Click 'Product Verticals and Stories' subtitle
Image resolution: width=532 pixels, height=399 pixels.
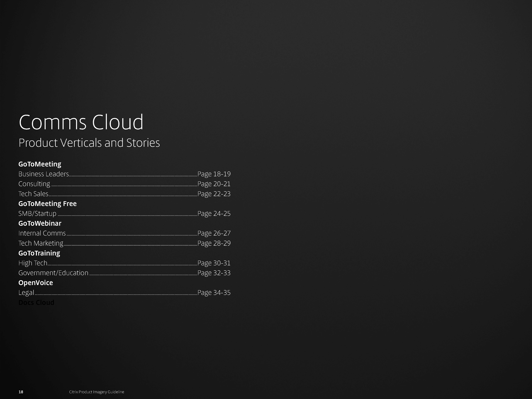(89, 143)
